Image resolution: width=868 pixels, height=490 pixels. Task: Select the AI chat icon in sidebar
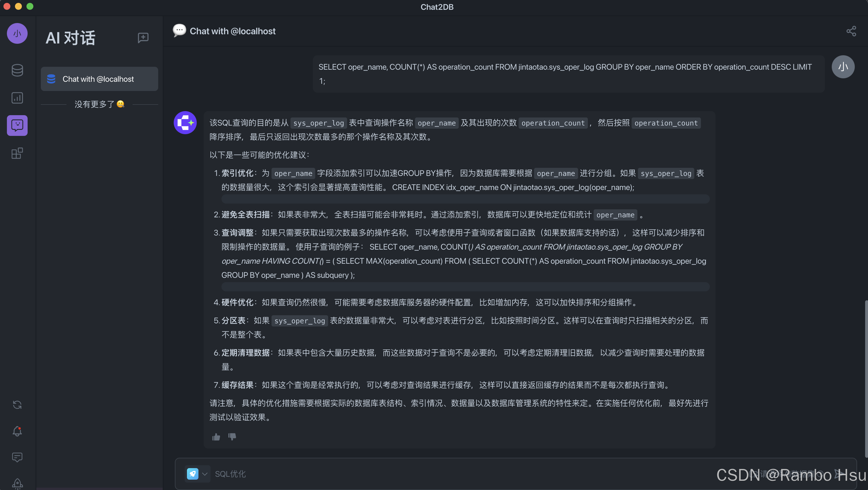pyautogui.click(x=17, y=126)
